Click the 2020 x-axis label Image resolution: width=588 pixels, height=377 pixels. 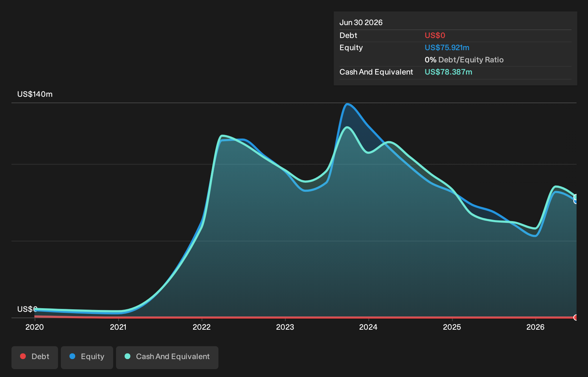[x=35, y=327]
